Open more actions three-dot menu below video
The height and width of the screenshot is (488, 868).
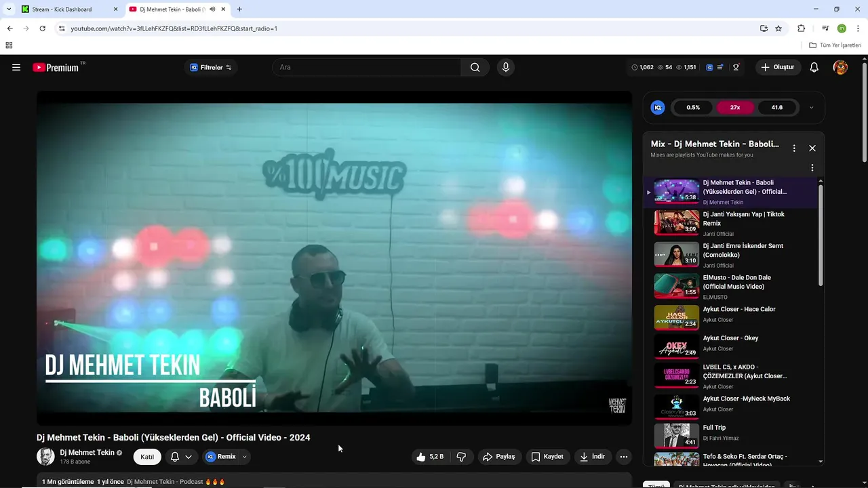click(x=624, y=457)
